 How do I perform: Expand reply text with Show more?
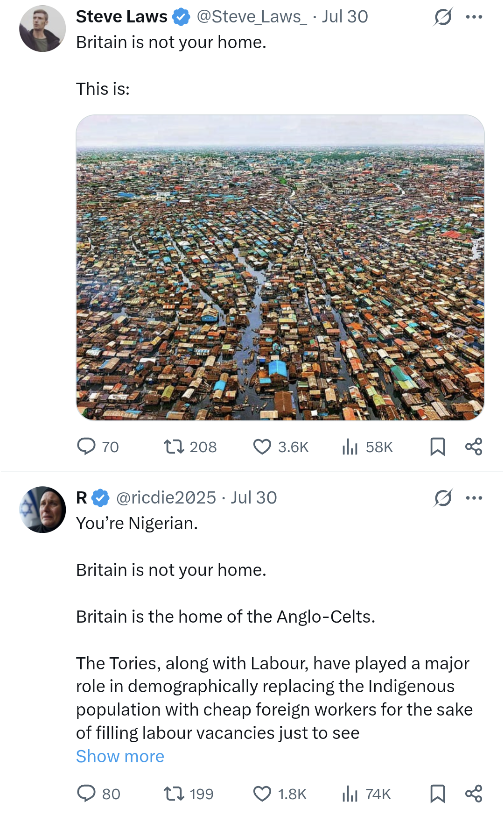(x=120, y=756)
